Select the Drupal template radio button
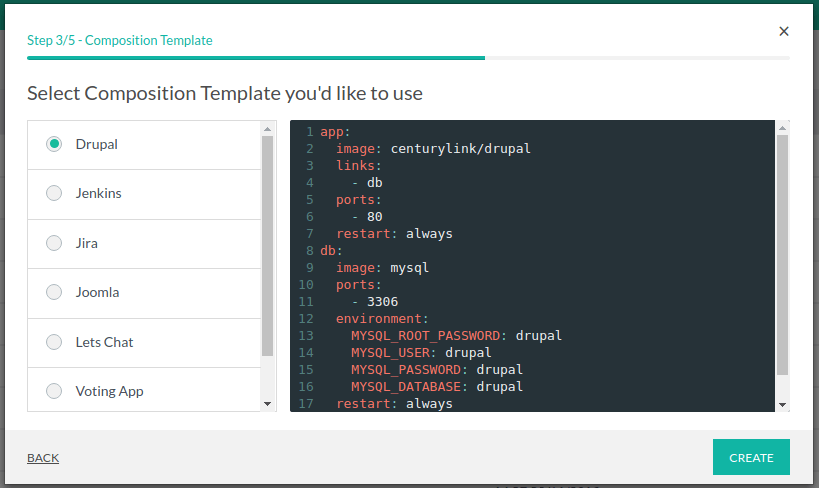819x488 pixels. click(x=54, y=144)
